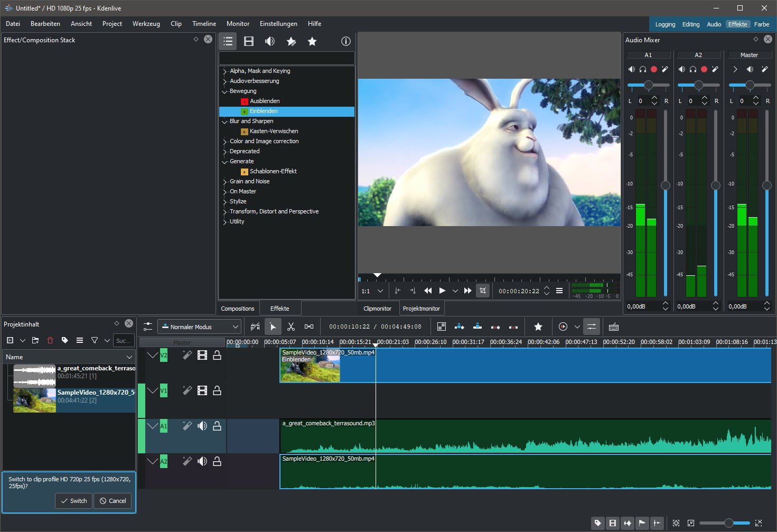Show favorite effects star icon
Viewport: 777px width, 532px height.
pos(312,41)
